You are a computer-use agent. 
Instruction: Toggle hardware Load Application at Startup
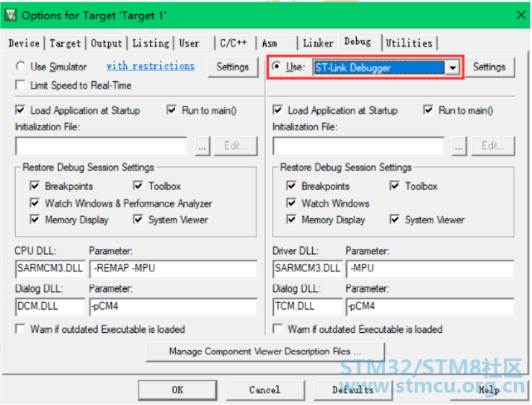point(277,110)
